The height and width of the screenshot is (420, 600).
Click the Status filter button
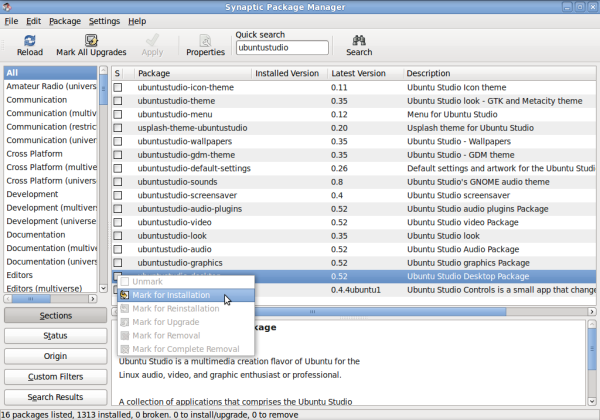point(55,336)
